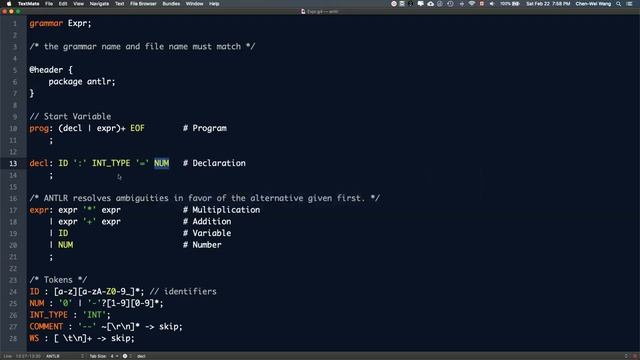The height and width of the screenshot is (360, 640).
Task: Click the '// identifiers' comment
Action: point(183,291)
